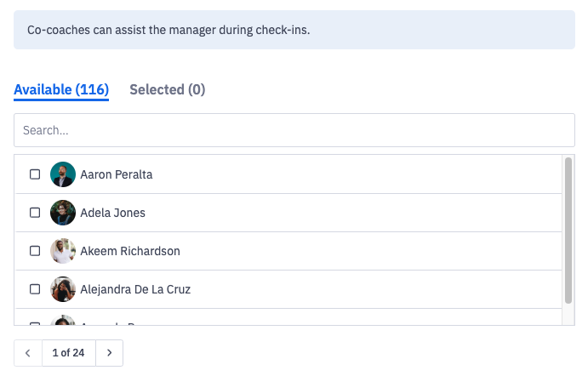
Task: Click the Akeem Richardson name
Action: tap(130, 251)
